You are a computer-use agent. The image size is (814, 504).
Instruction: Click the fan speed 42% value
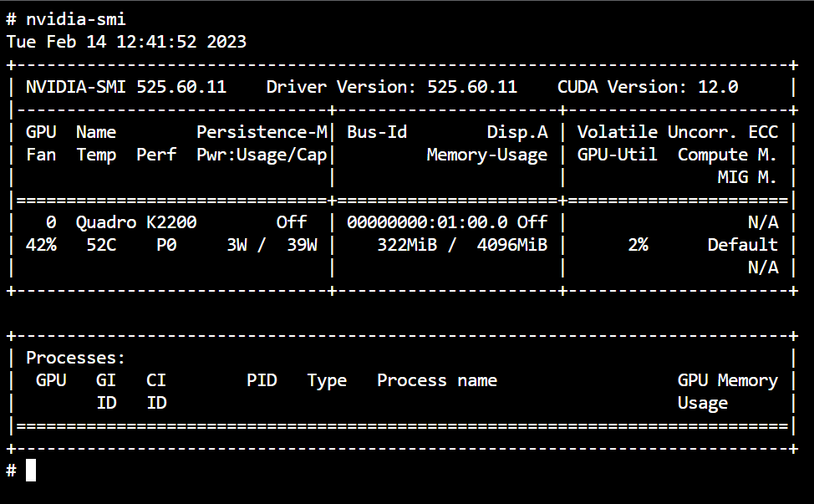click(x=41, y=244)
